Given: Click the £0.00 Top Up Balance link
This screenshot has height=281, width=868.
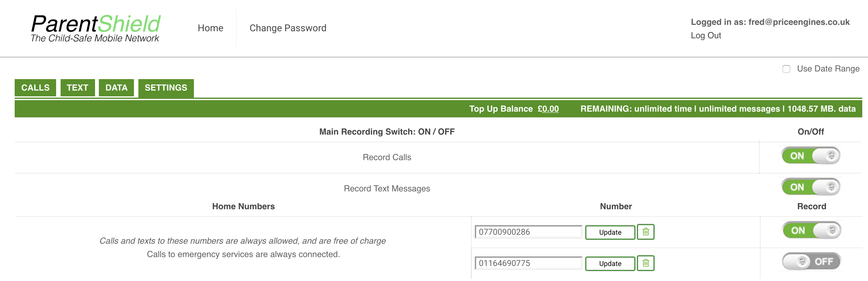Looking at the screenshot, I should (x=548, y=109).
